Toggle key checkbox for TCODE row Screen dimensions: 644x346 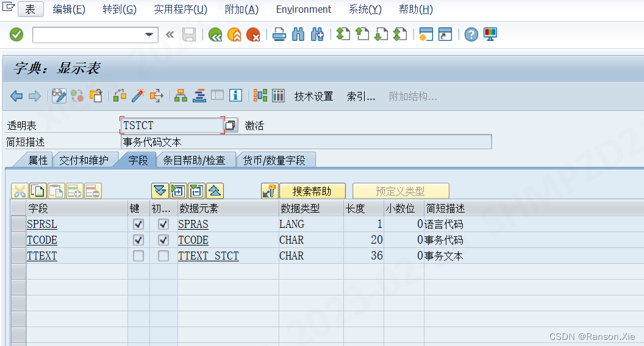point(138,240)
